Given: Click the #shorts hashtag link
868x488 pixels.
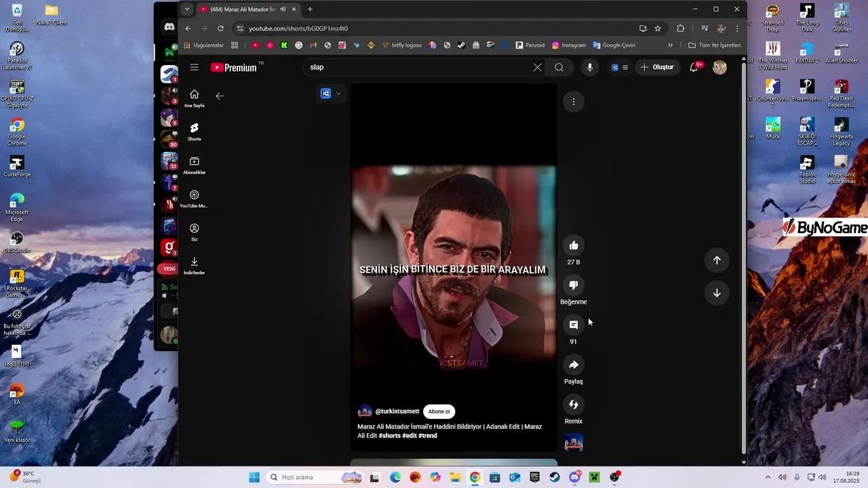Looking at the screenshot, I should [389, 436].
